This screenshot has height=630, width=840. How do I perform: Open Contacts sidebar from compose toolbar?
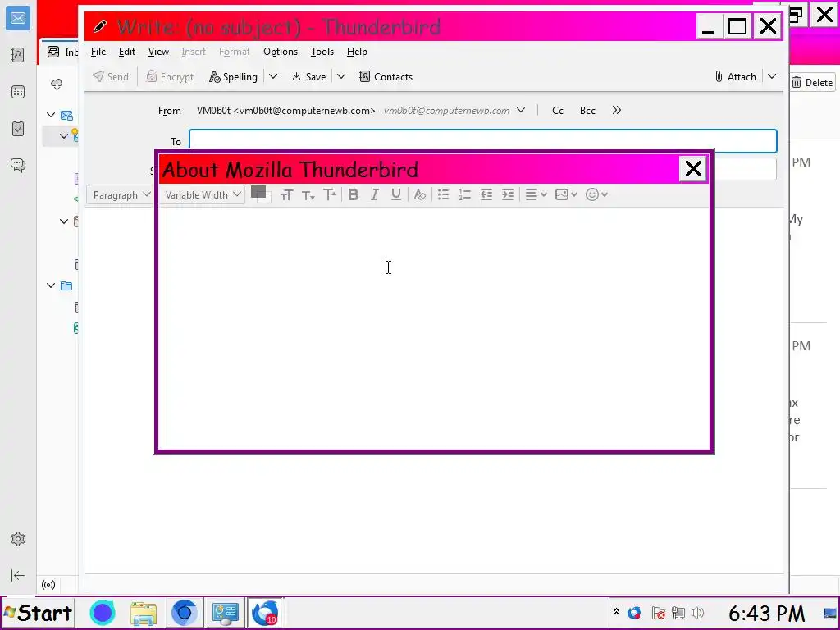pyautogui.click(x=386, y=77)
